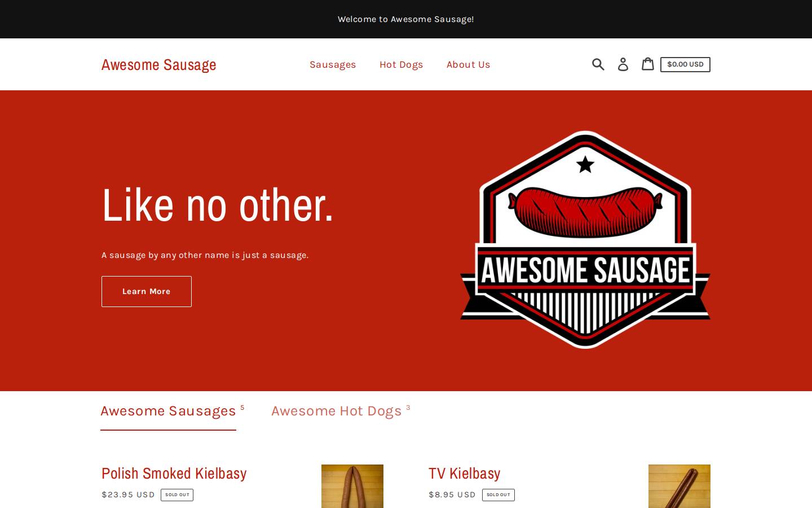Click Sold Out badge beside $23.95 USD

177,495
